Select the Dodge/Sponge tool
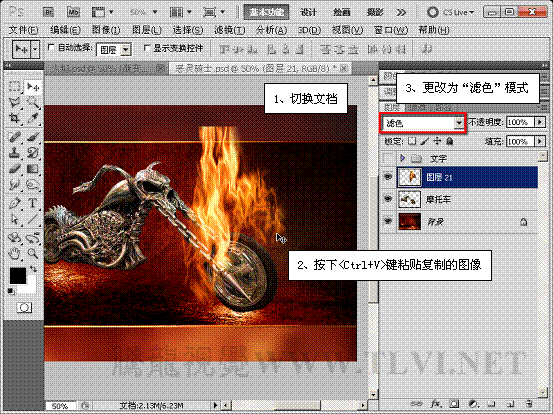This screenshot has height=414, width=553. [33, 185]
